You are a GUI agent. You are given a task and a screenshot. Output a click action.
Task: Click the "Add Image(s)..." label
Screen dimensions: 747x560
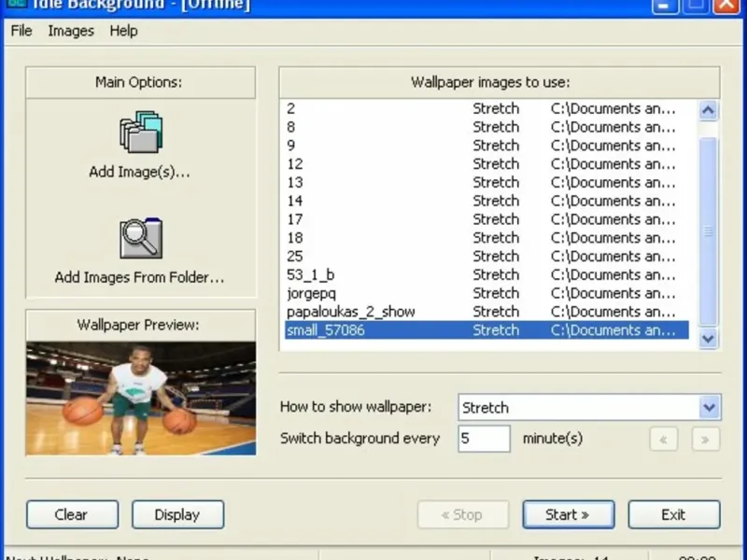[139, 172]
